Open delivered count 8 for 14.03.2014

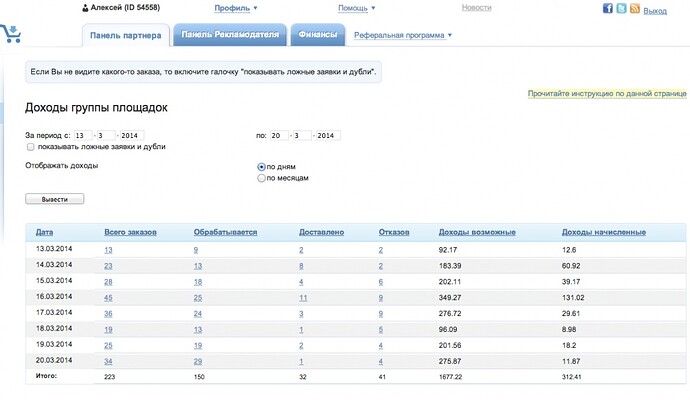(x=301, y=266)
